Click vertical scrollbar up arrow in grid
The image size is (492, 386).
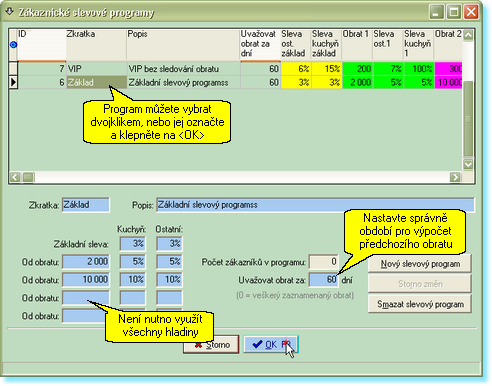tap(468, 35)
